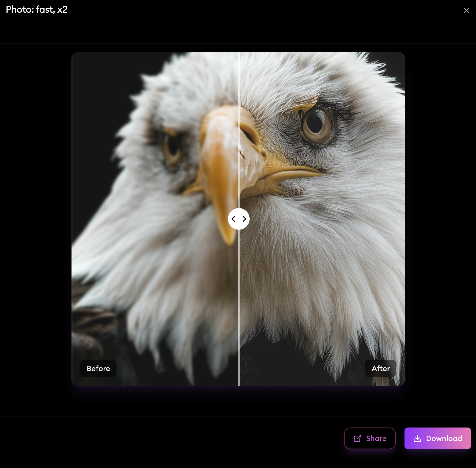
Task: Close the photo preview dialog
Action: pyautogui.click(x=466, y=10)
